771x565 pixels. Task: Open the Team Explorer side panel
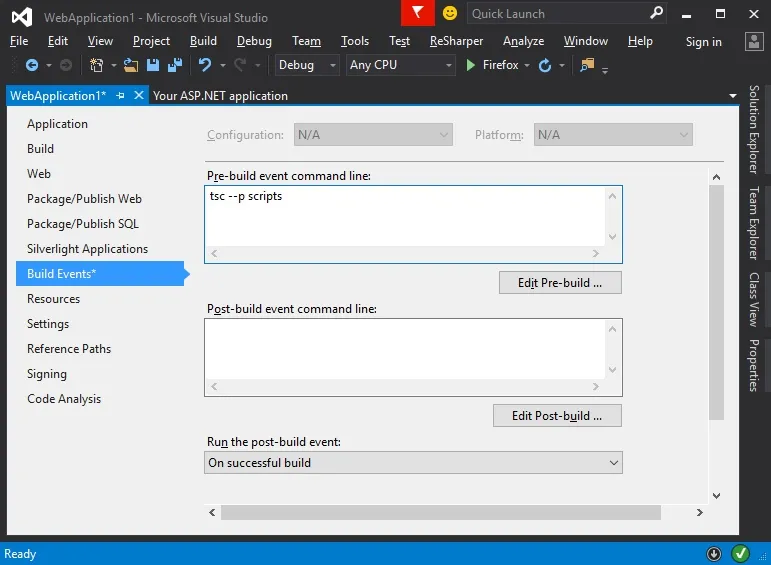pyautogui.click(x=754, y=223)
